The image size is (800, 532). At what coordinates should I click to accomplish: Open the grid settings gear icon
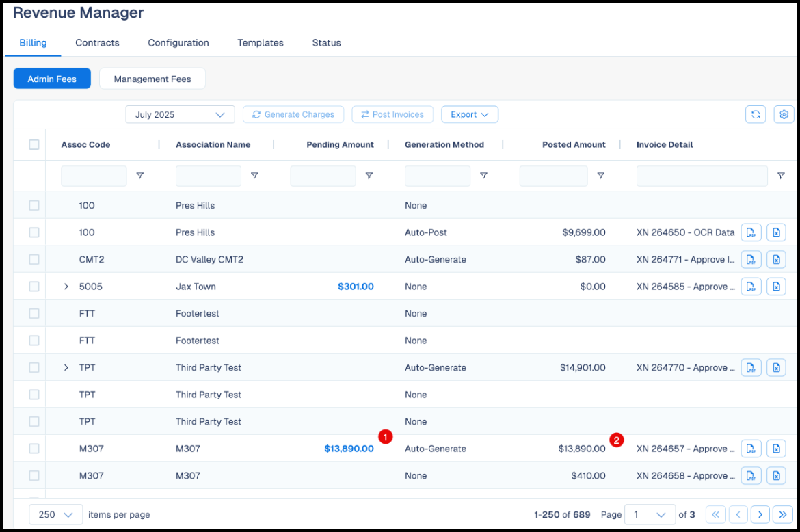pyautogui.click(x=784, y=114)
